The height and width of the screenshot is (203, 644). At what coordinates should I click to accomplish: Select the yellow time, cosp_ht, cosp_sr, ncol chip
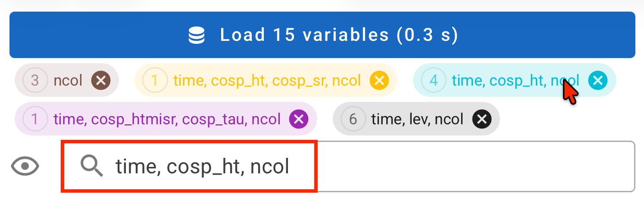pyautogui.click(x=267, y=80)
